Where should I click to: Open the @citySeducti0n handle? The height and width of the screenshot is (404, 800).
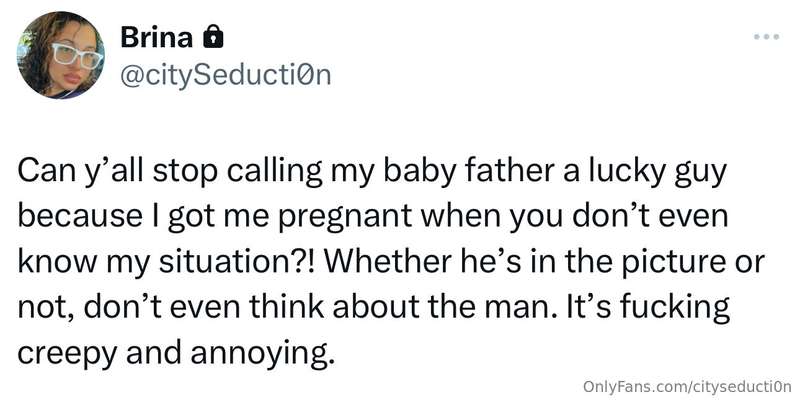point(226,75)
